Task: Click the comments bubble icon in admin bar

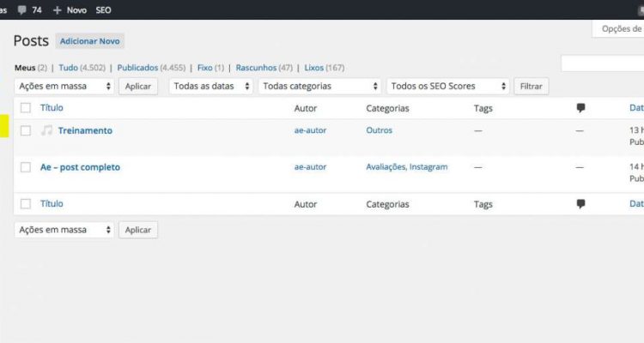Action: tap(21, 10)
